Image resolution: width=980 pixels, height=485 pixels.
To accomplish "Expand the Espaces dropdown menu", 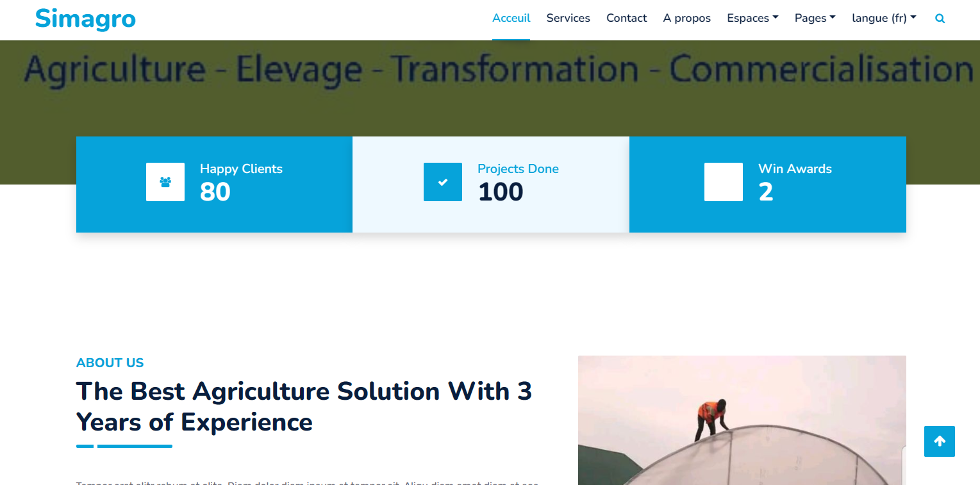I will pyautogui.click(x=752, y=19).
